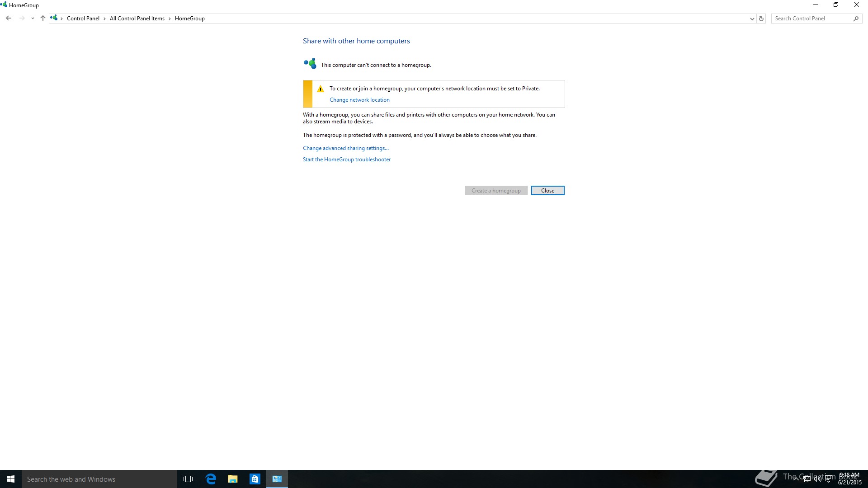Open the Action Center notifications icon
The image size is (868, 488).
[829, 479]
